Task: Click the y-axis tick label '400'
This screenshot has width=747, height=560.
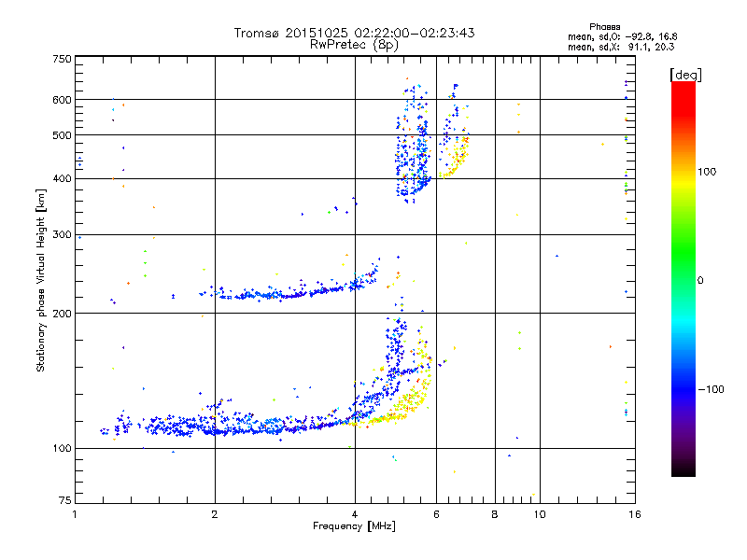Action: coord(63,179)
